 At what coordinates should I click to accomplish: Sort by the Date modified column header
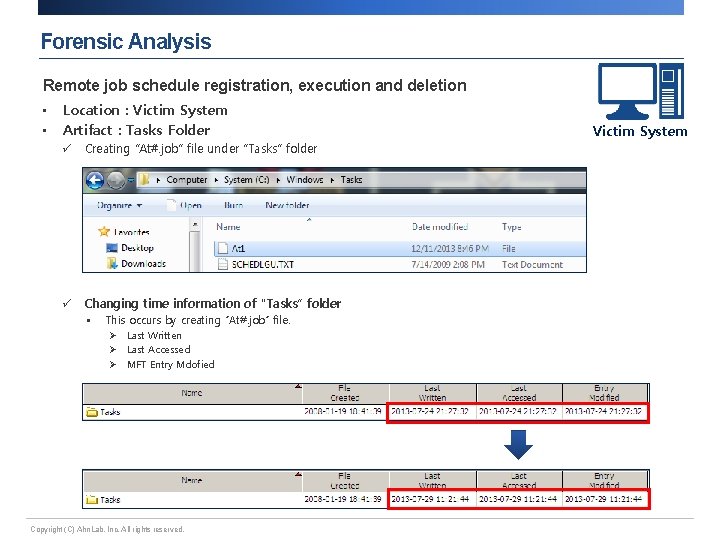440,227
